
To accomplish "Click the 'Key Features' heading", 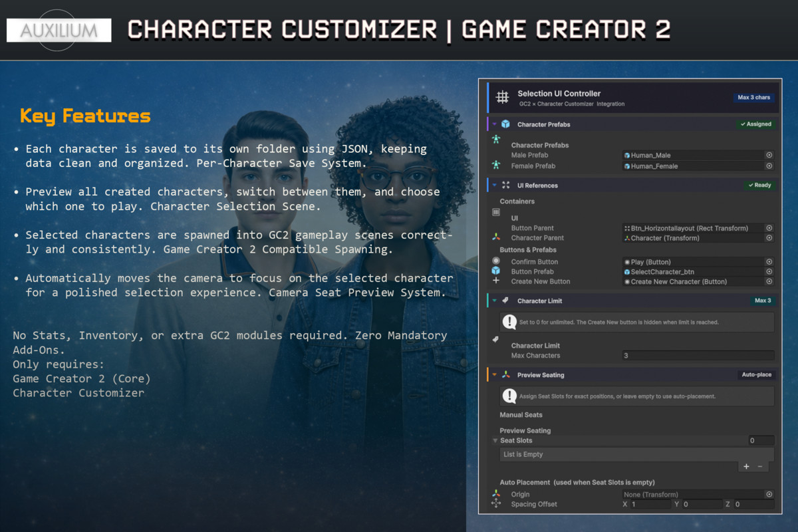I will (85, 116).
